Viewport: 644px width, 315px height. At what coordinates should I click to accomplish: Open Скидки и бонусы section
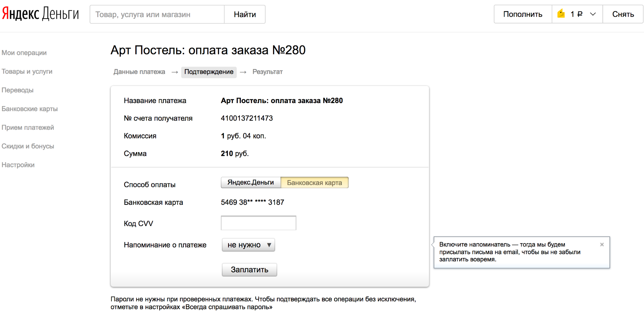click(28, 146)
